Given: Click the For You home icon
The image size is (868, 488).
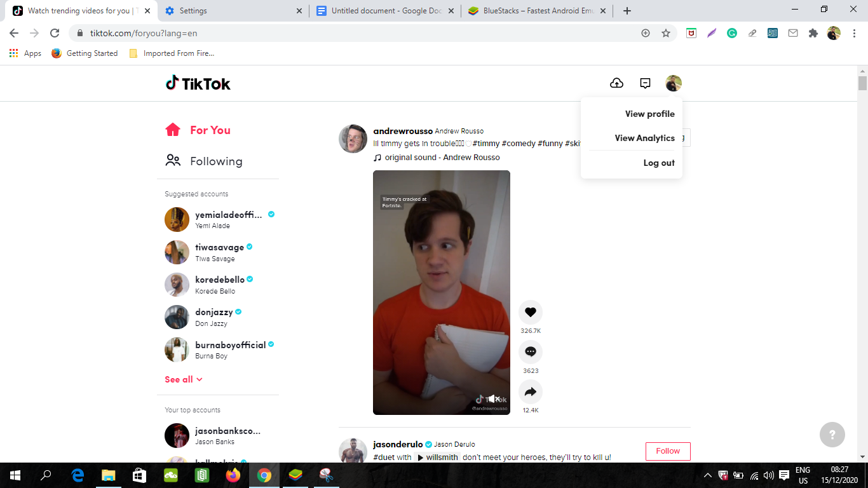Looking at the screenshot, I should pos(173,130).
